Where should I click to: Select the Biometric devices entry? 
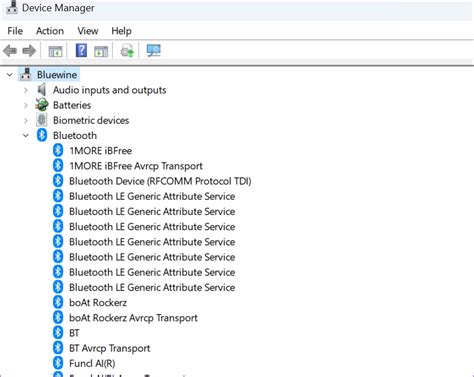coord(91,120)
